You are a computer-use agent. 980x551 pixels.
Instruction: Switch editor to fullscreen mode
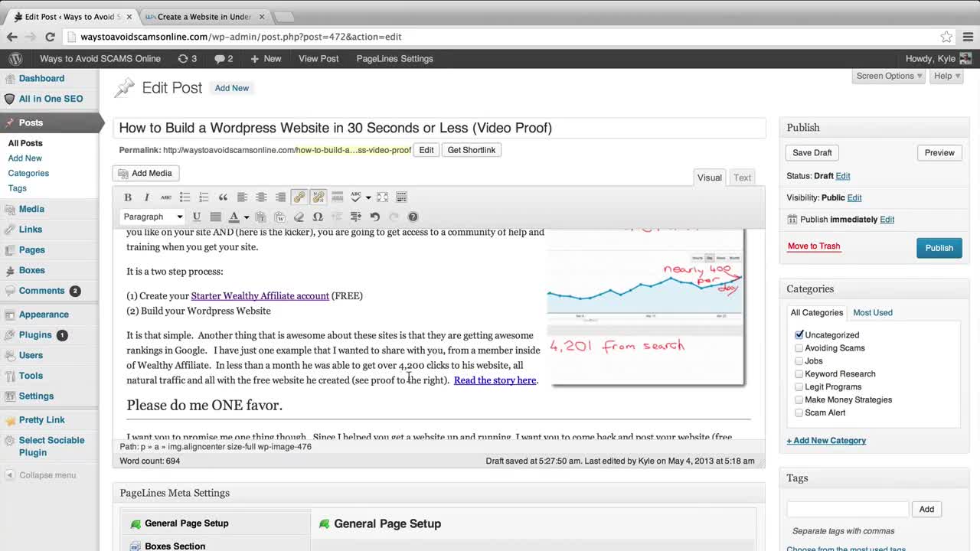(x=382, y=197)
